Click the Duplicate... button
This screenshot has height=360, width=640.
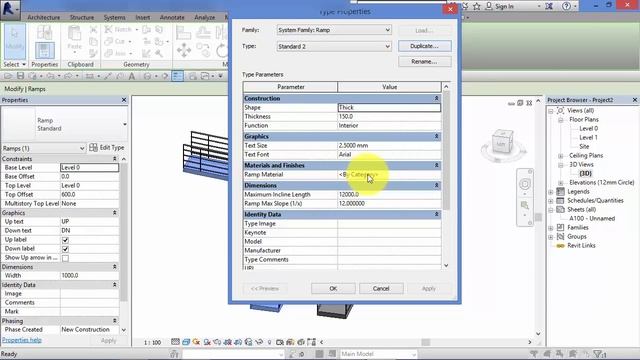click(x=424, y=46)
